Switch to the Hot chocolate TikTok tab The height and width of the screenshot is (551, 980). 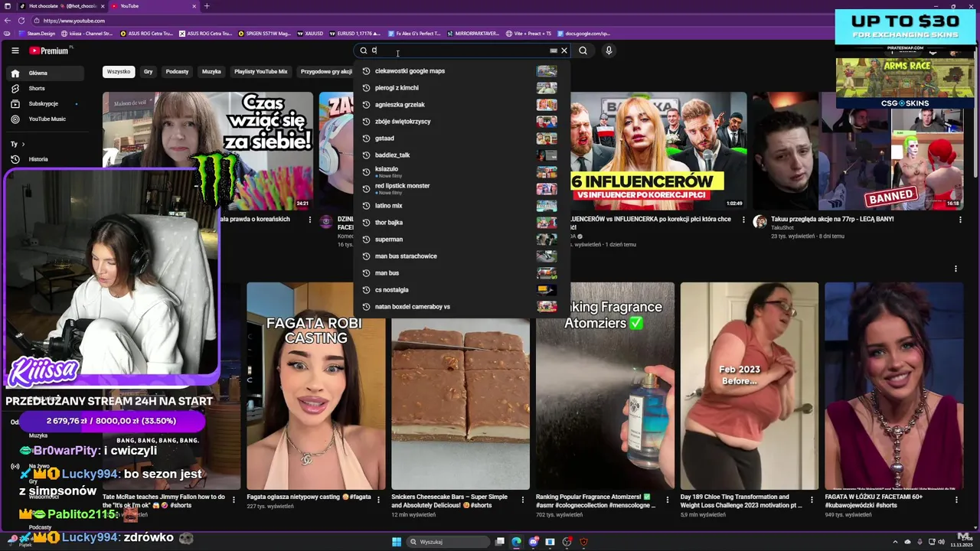point(61,6)
